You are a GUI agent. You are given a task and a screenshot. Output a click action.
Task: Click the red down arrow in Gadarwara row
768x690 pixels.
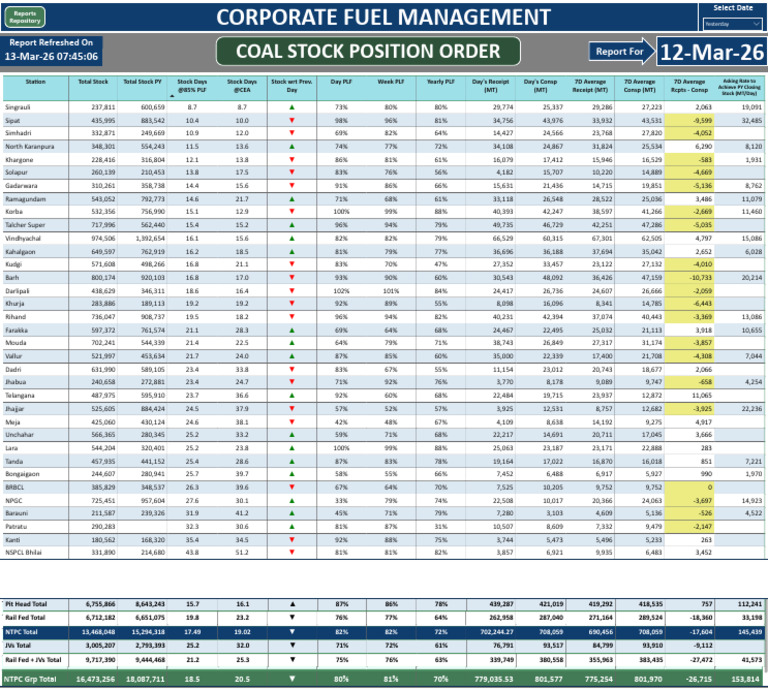[292, 186]
